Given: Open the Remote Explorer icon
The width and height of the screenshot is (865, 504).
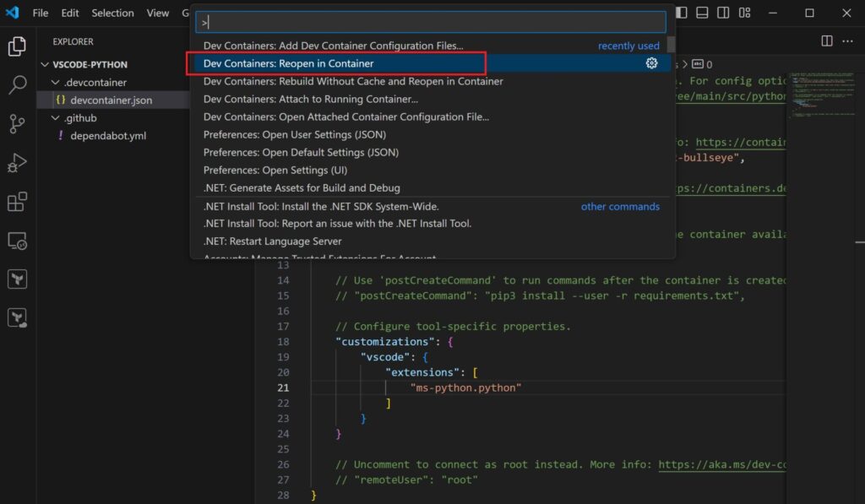Looking at the screenshot, I should point(17,241).
